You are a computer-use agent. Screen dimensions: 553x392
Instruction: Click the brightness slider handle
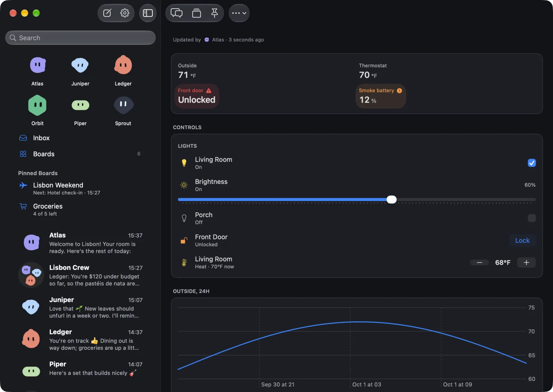[x=392, y=199]
